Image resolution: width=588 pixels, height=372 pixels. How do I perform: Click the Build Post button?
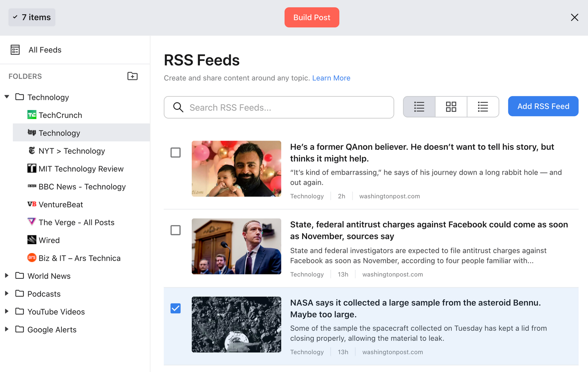[x=312, y=17]
